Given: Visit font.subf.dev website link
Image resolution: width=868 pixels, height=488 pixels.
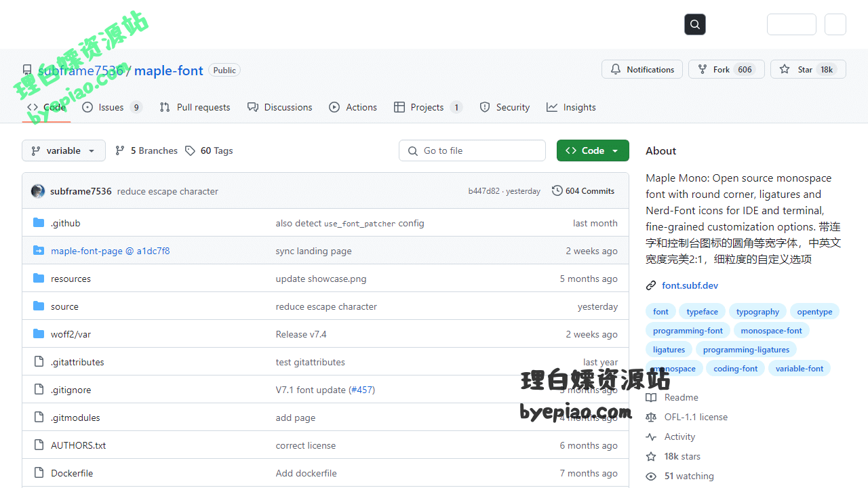Looking at the screenshot, I should (x=690, y=285).
